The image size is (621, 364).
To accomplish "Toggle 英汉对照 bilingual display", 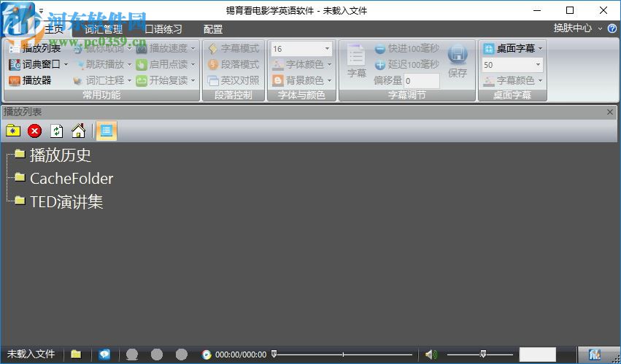I will pos(234,80).
